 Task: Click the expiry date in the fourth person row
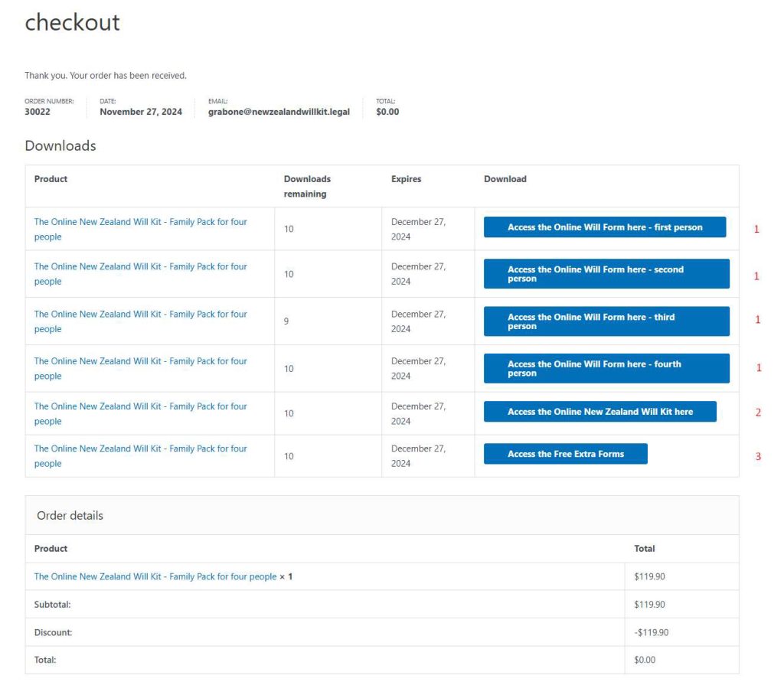tap(418, 368)
